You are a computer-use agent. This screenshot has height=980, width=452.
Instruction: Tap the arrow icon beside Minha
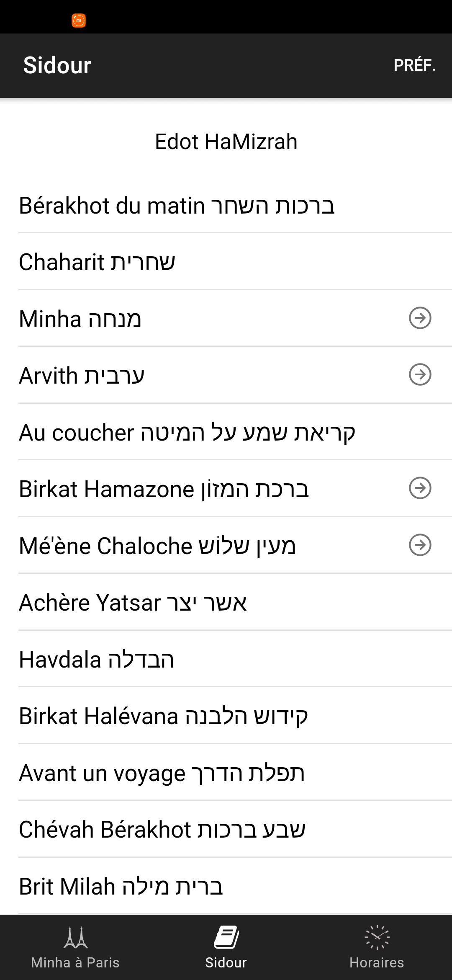pos(420,318)
